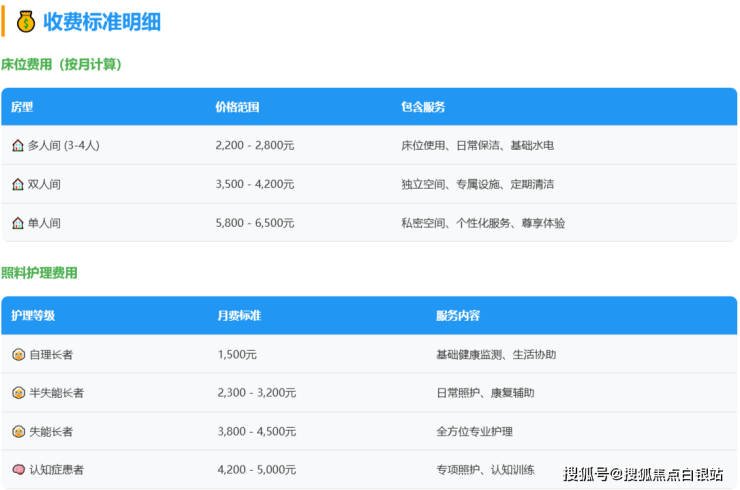
Task: Select the 月费标准 column header
Action: coord(239,316)
